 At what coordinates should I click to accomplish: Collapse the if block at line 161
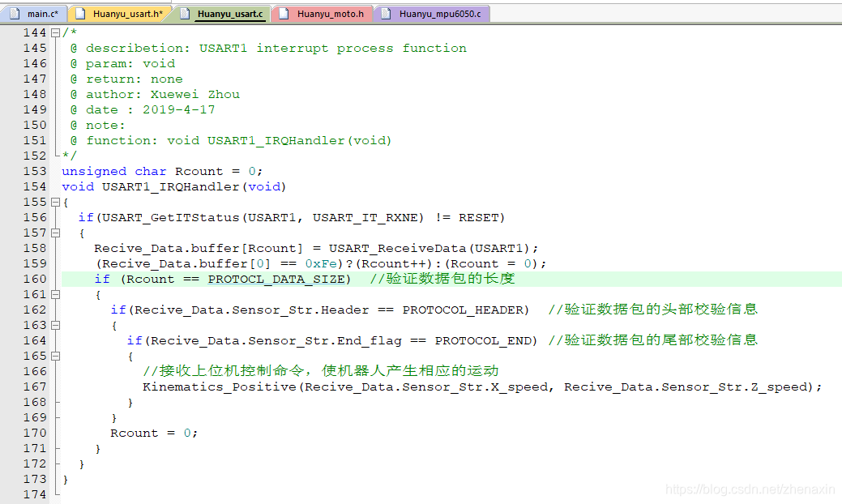(x=55, y=295)
